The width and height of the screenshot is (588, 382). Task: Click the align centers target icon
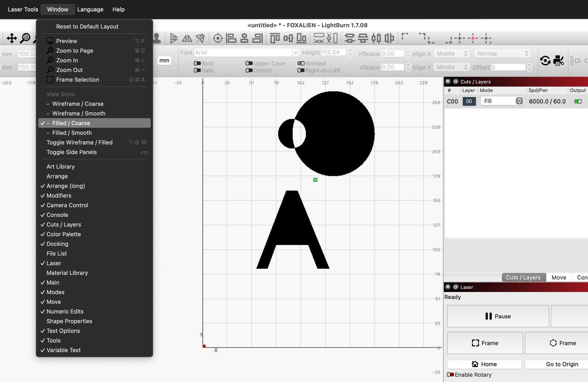(x=218, y=38)
